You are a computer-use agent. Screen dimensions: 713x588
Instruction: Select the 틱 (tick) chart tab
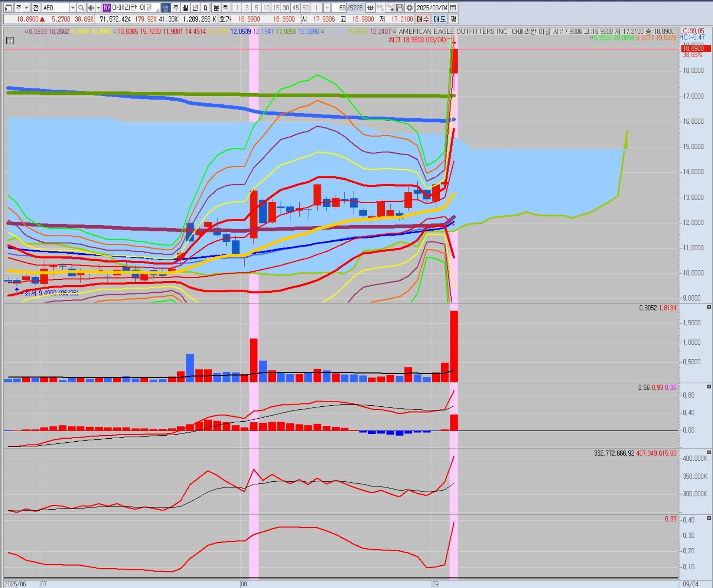pos(226,7)
